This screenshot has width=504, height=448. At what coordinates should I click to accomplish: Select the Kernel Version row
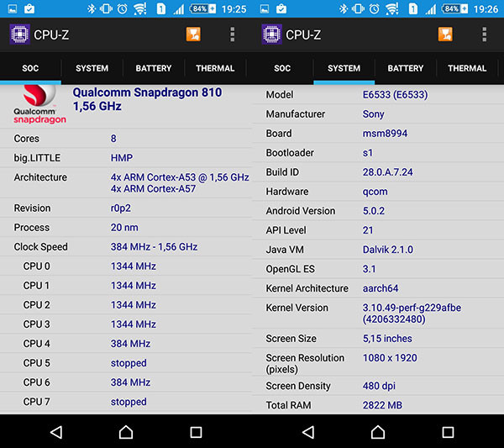[378, 314]
